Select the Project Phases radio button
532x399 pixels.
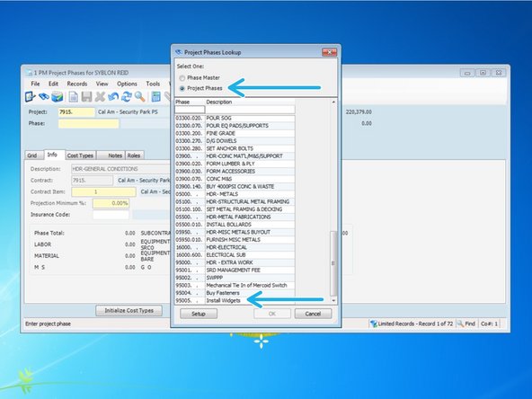pyautogui.click(x=182, y=89)
